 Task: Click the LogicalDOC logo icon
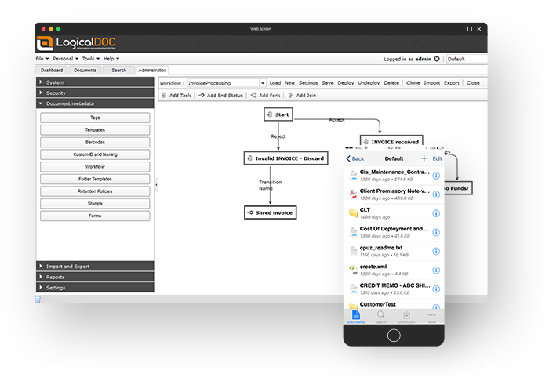click(x=45, y=43)
